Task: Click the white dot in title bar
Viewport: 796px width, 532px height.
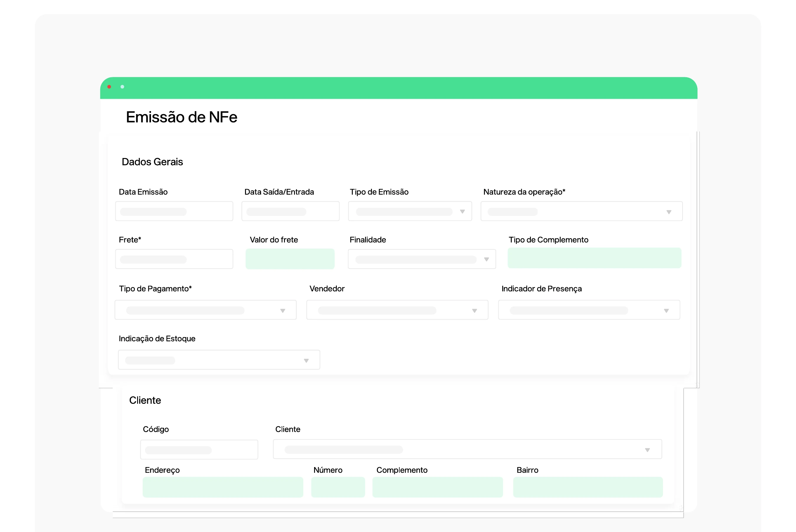Action: tap(122, 87)
